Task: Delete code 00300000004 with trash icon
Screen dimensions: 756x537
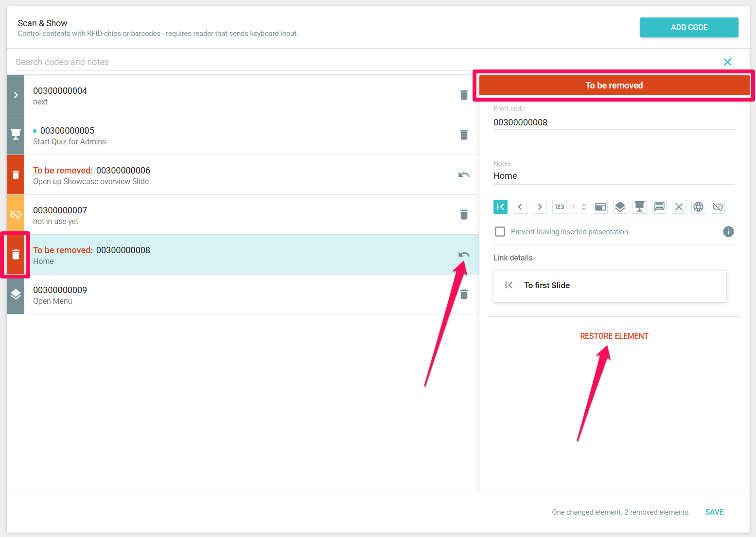Action: 464,95
